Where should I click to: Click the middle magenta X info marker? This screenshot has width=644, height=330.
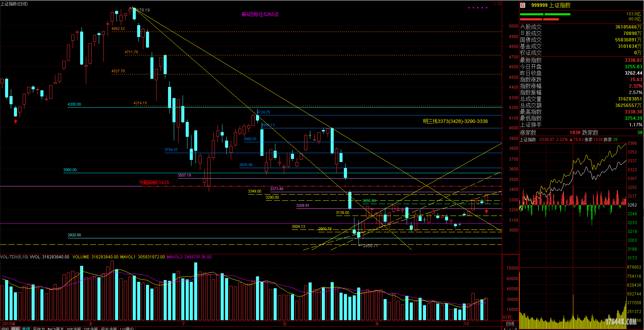[478, 7]
